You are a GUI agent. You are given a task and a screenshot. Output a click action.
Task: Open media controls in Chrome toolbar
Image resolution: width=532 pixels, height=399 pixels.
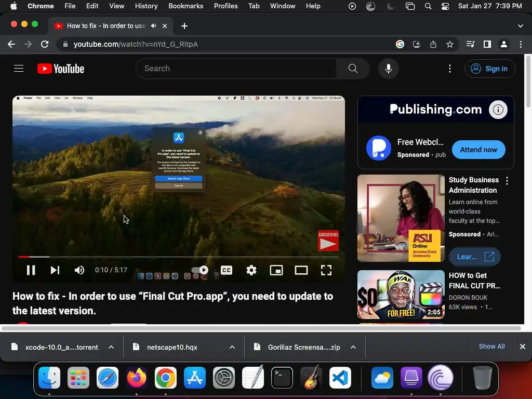tap(470, 44)
